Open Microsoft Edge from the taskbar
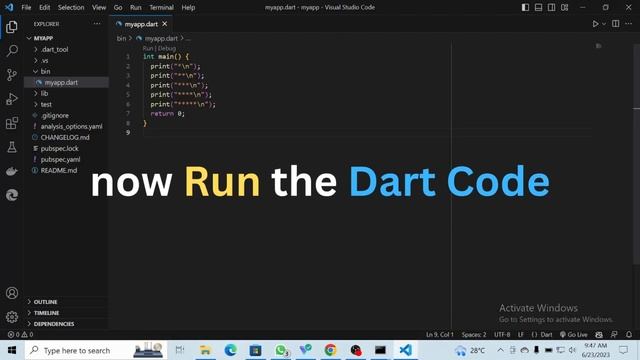 [230, 350]
